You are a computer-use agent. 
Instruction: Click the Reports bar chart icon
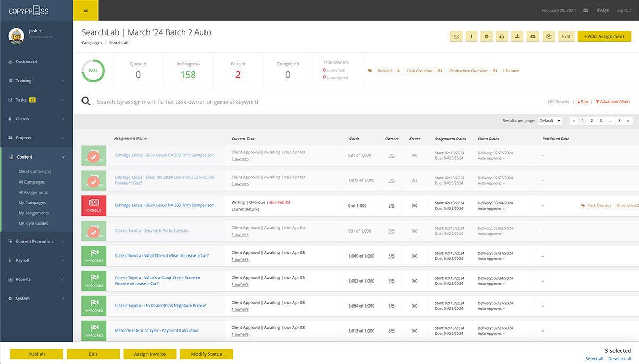pos(11,279)
